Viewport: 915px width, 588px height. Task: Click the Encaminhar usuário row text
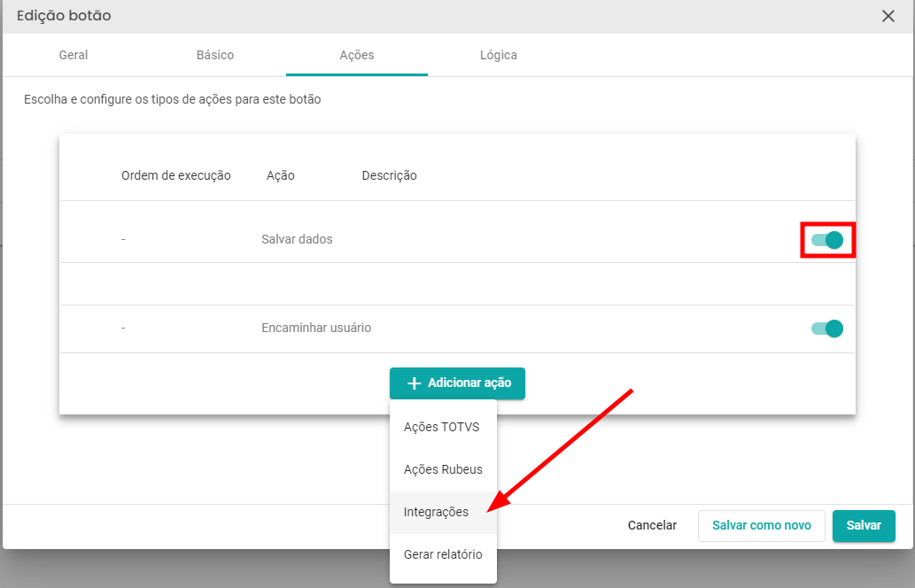coord(316,328)
